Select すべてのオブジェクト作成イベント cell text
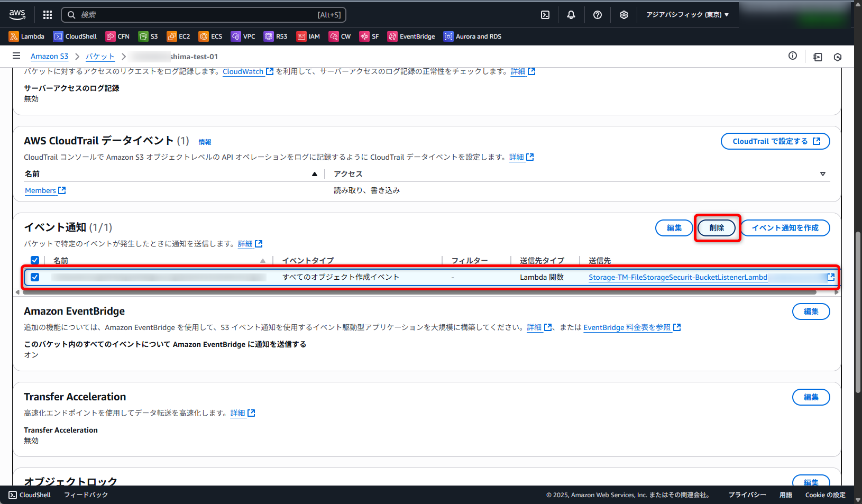The height and width of the screenshot is (504, 862). coord(341,277)
